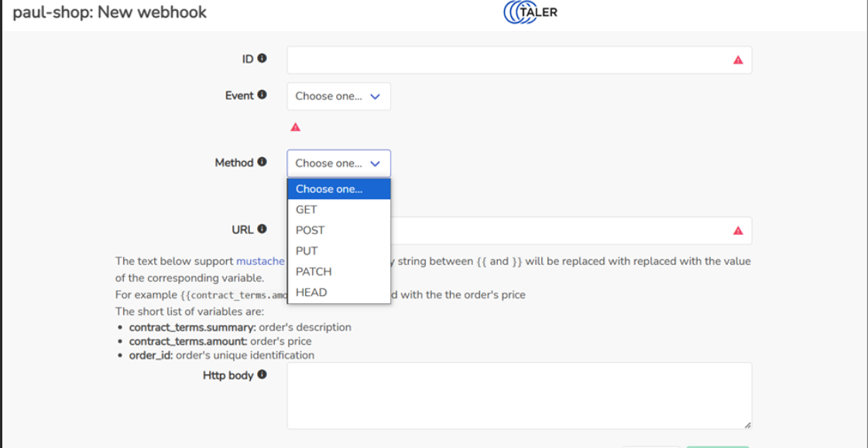Image resolution: width=868 pixels, height=448 pixels.
Task: Select GET from the Method list
Action: [x=307, y=209]
